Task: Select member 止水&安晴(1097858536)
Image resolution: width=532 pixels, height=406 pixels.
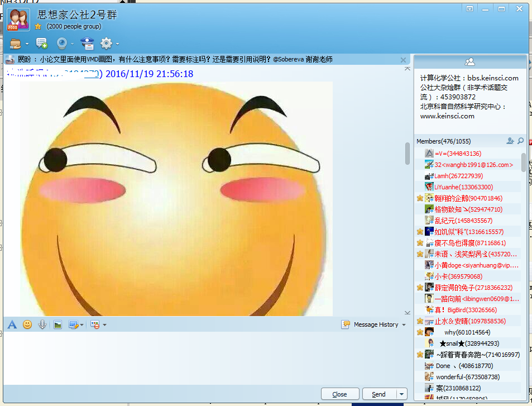Action: tap(468, 321)
